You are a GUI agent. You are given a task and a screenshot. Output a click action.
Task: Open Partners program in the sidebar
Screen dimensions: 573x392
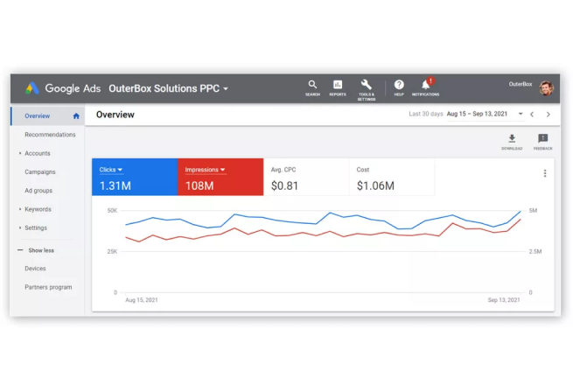(48, 287)
